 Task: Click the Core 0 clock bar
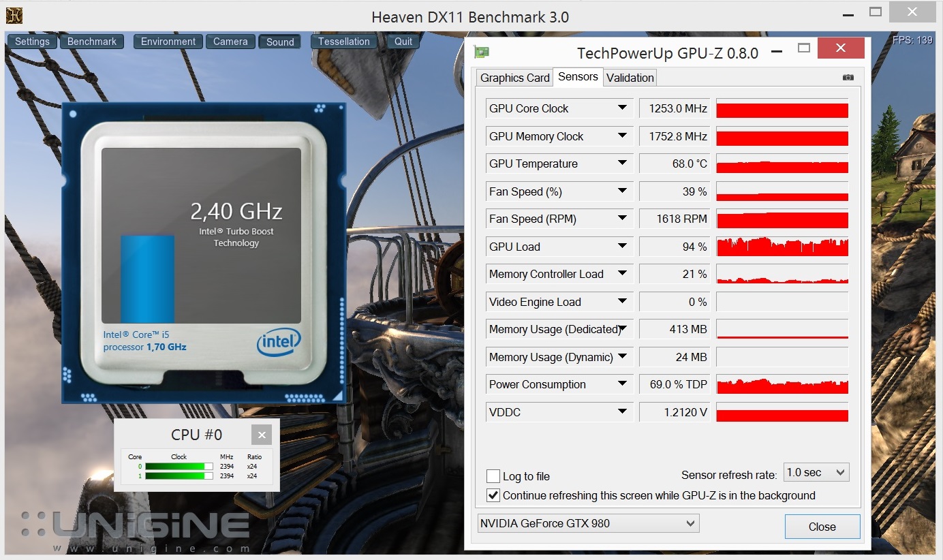(x=179, y=467)
